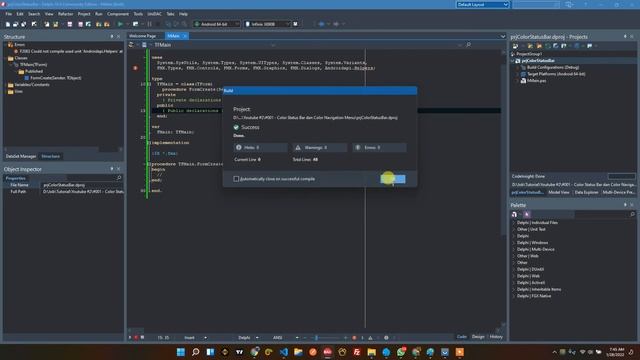Select the Errors node in Structure
Viewport: 640px width, 360px height.
[19, 44]
